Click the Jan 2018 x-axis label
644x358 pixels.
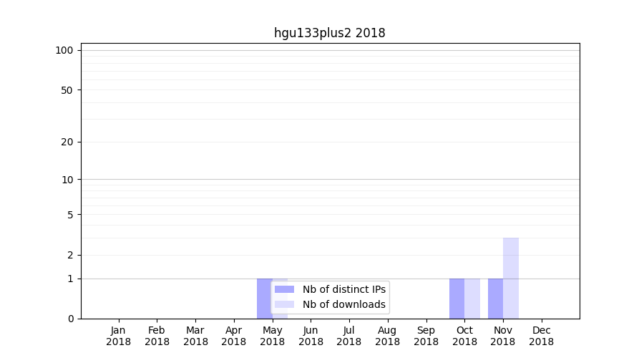click(x=118, y=336)
